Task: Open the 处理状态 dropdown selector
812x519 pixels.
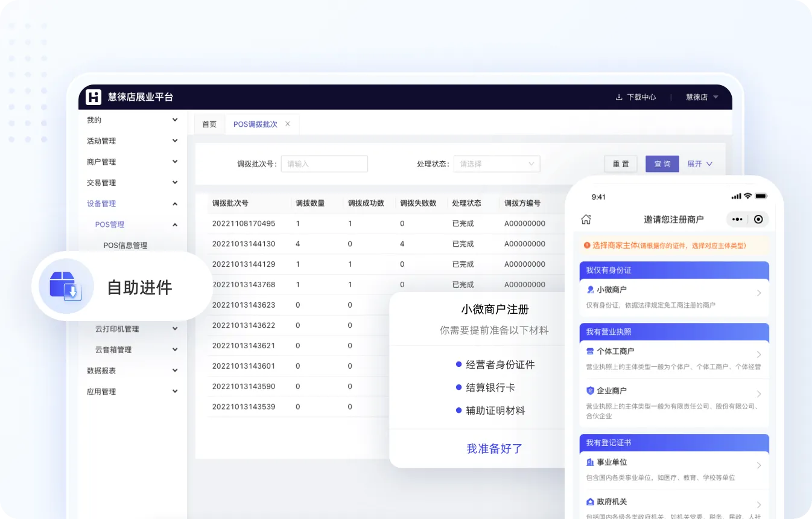Action: pyautogui.click(x=496, y=164)
